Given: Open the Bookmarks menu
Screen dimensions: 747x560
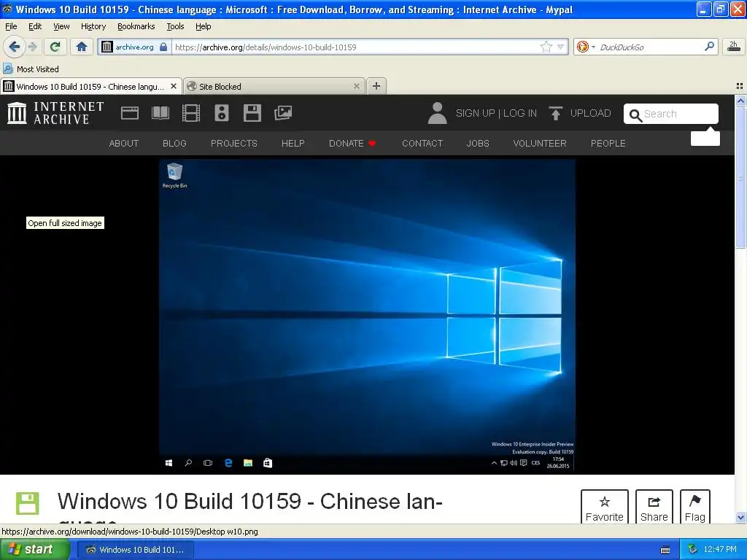Looking at the screenshot, I should tap(136, 26).
